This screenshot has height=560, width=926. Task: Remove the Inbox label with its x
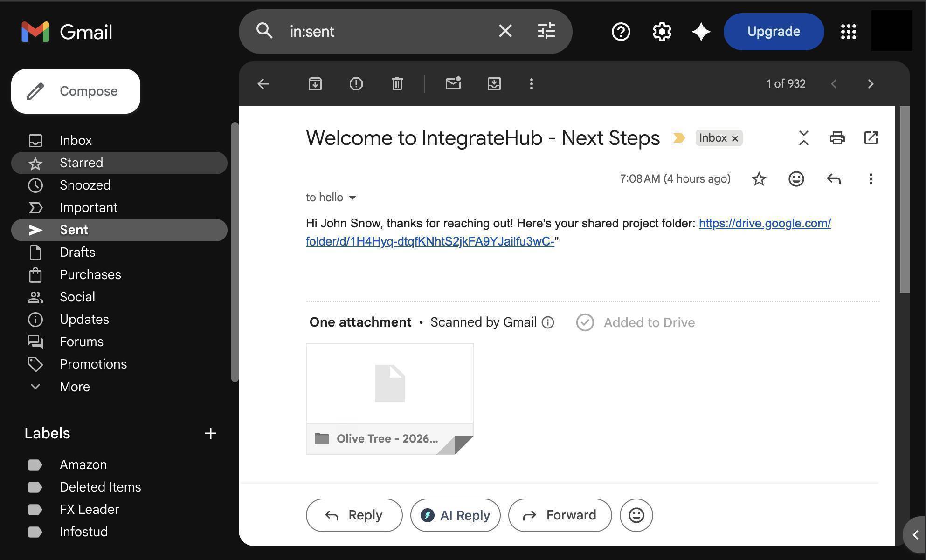735,138
